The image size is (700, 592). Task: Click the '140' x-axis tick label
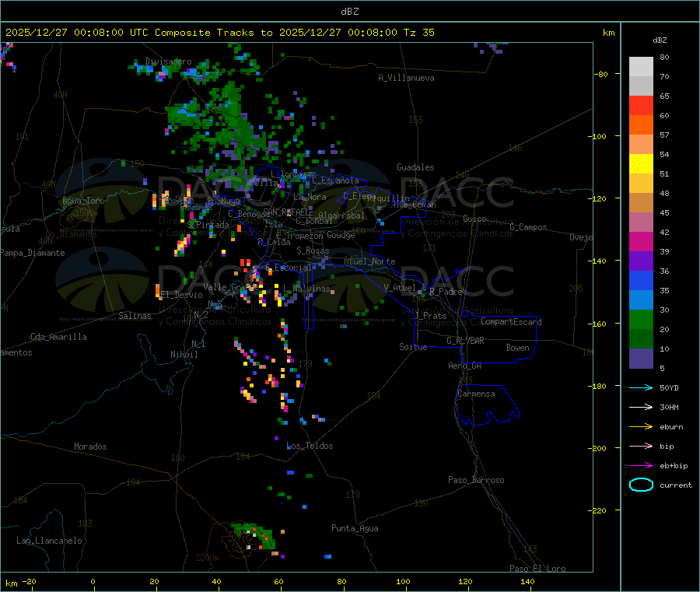tap(527, 582)
